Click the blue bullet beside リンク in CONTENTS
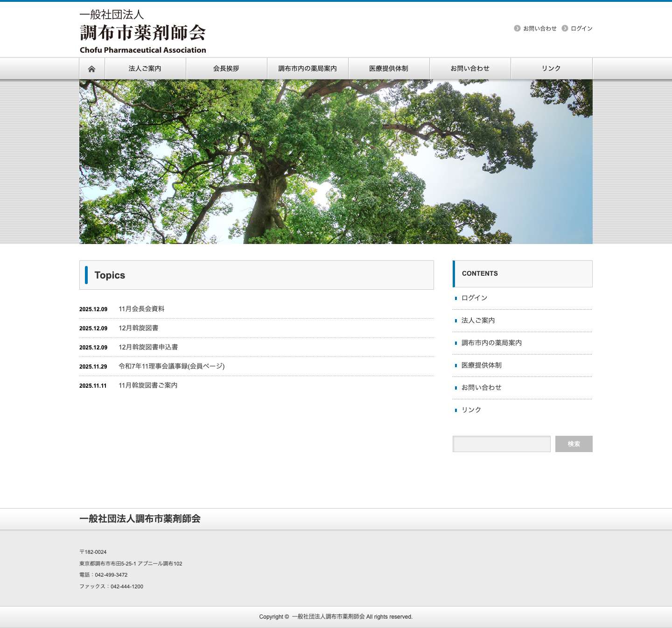The image size is (672, 628). (x=455, y=410)
